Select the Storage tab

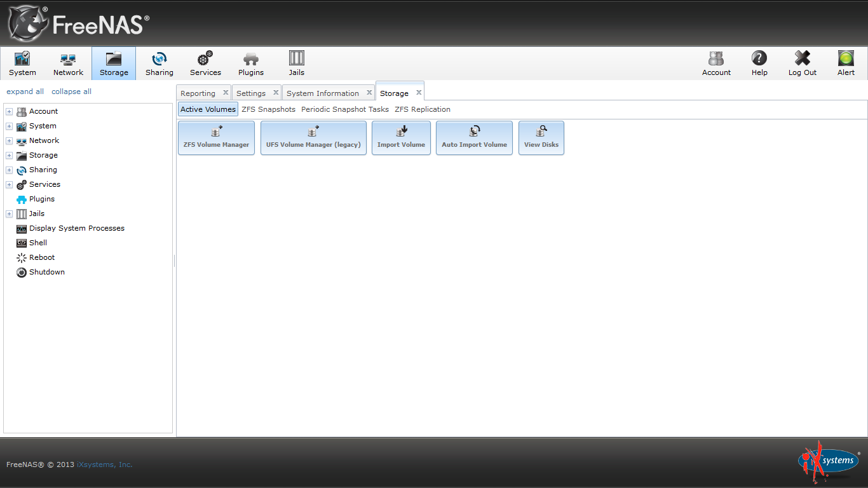click(394, 93)
